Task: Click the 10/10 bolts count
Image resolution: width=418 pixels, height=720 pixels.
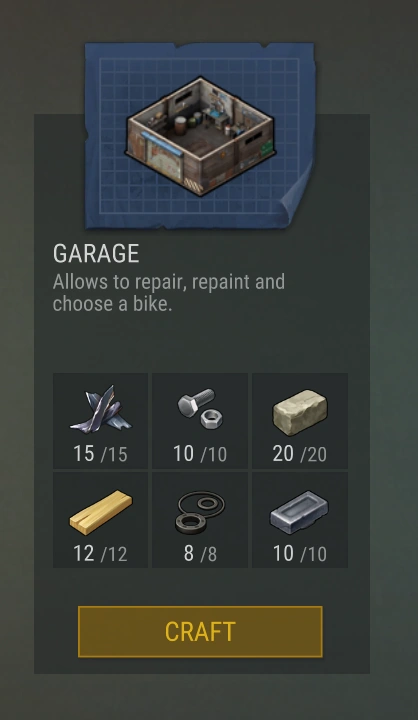Action: tap(200, 454)
